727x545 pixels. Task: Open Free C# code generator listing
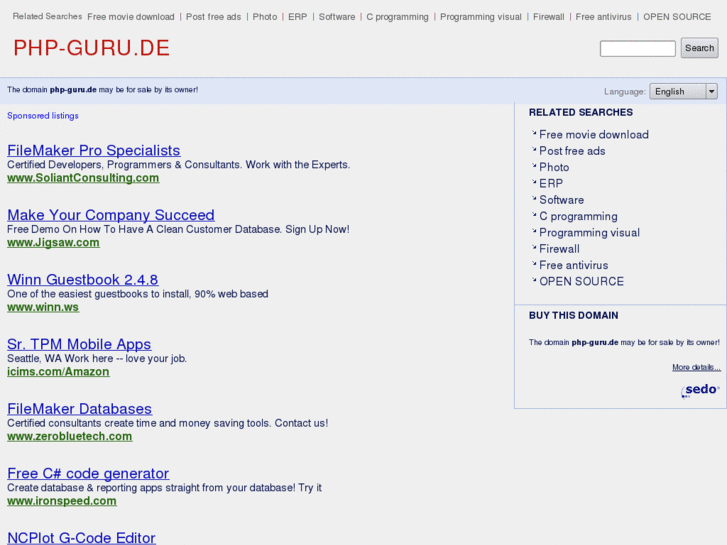88,473
